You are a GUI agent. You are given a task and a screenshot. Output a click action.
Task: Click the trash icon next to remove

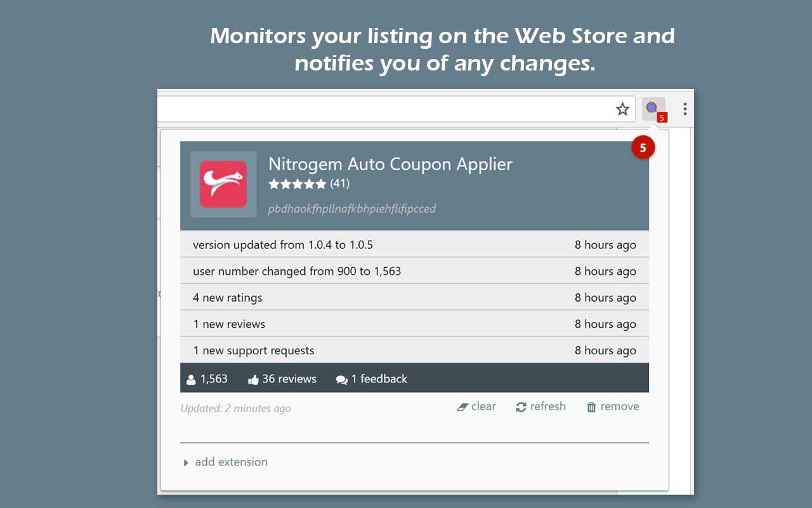591,406
